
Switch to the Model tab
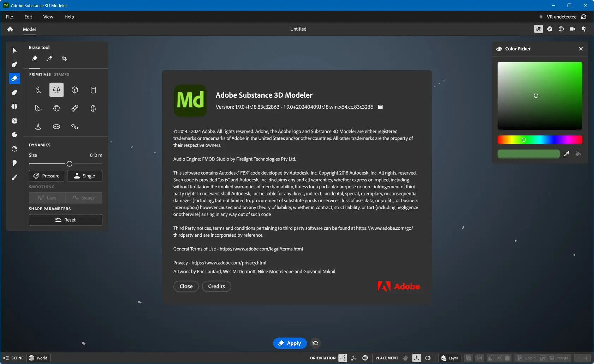[29, 29]
